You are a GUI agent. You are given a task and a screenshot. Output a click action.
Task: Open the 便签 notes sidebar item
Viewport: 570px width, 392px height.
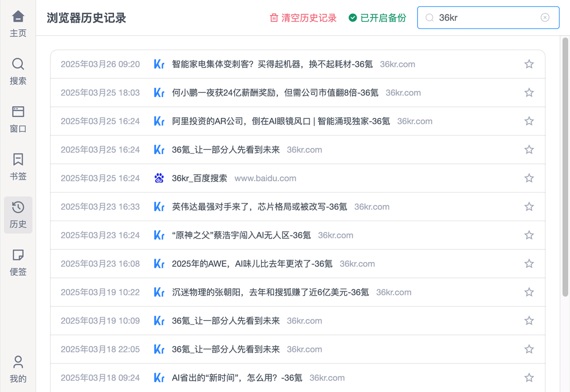click(x=18, y=263)
